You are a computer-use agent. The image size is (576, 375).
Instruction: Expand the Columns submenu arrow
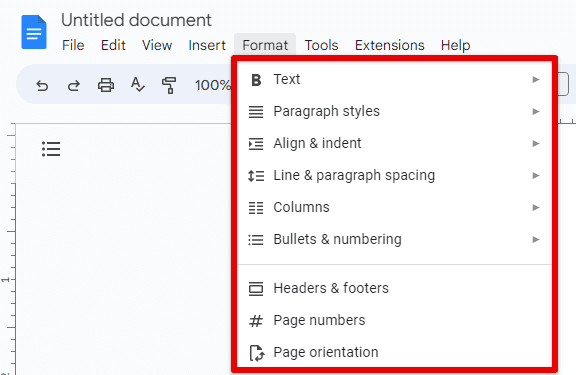(536, 208)
